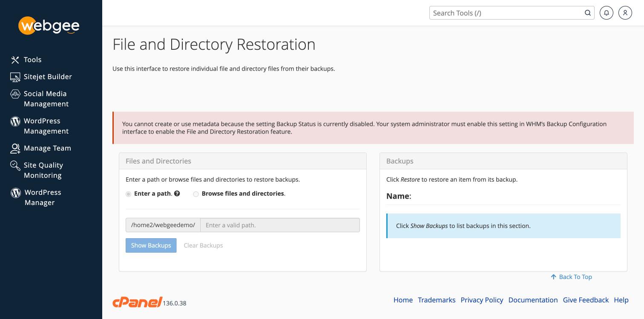Screen dimensions: 644x319
Task: Open the Help footer link
Action: 621,300
